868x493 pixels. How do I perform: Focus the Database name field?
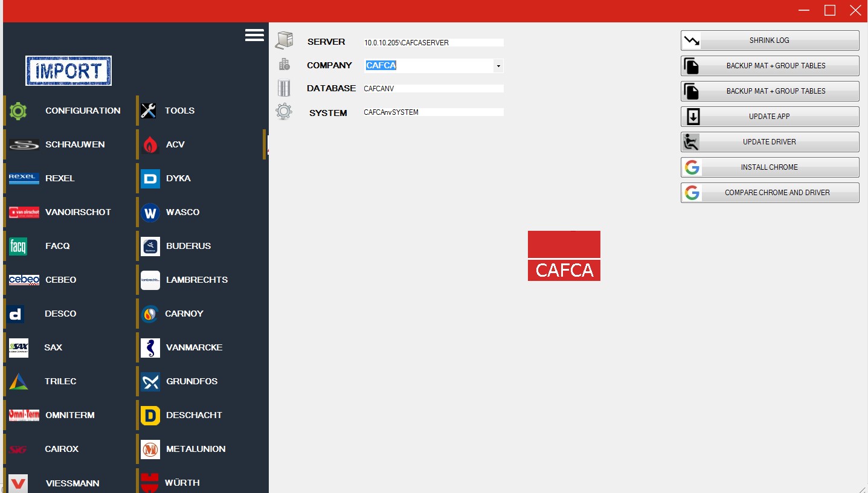(433, 88)
